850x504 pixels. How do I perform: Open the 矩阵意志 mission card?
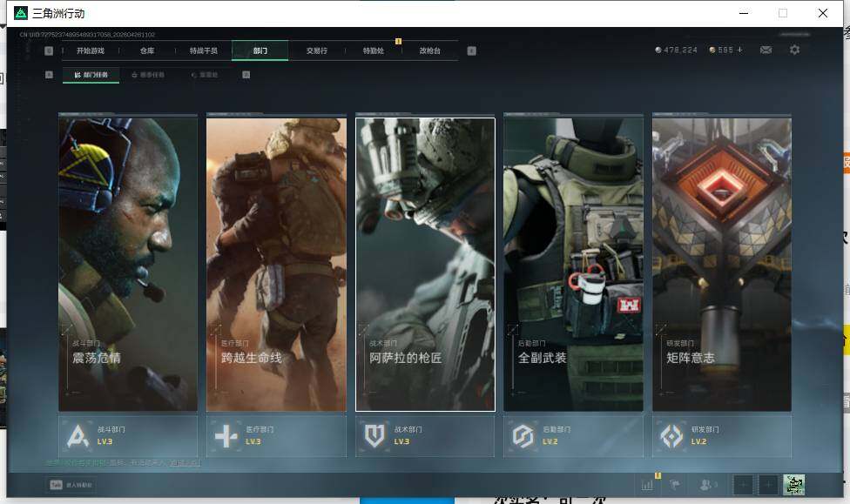point(721,261)
